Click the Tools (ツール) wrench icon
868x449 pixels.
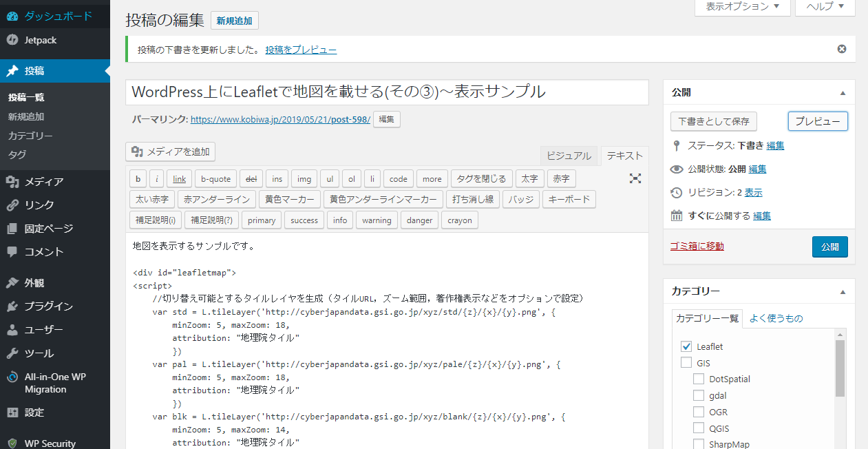pos(12,353)
